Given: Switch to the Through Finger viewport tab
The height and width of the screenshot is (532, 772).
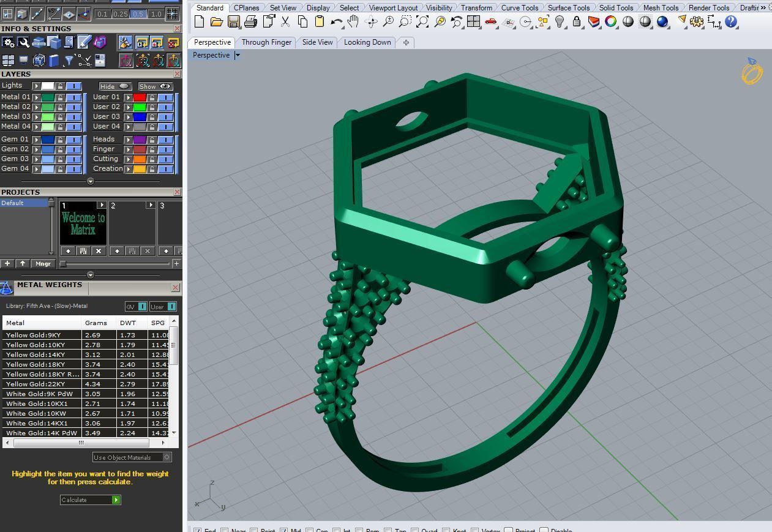Looking at the screenshot, I should coord(266,42).
